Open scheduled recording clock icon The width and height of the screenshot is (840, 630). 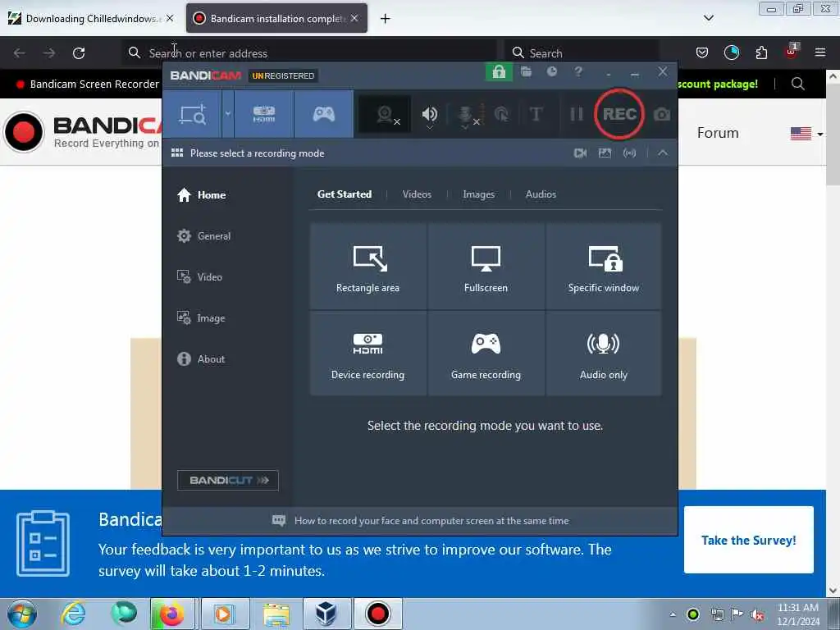pyautogui.click(x=552, y=72)
